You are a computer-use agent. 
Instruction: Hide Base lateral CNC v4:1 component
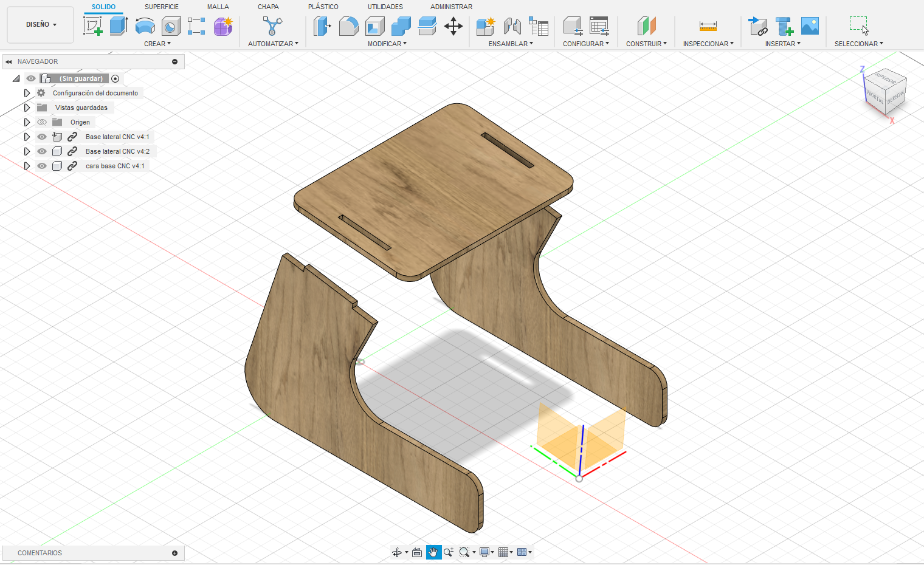tap(42, 137)
